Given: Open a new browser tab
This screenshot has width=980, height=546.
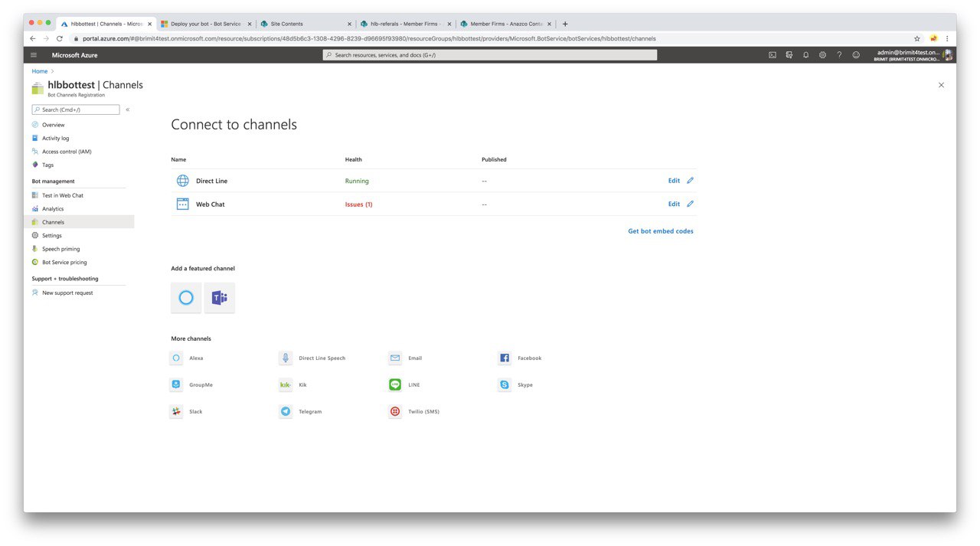Looking at the screenshot, I should tap(565, 24).
